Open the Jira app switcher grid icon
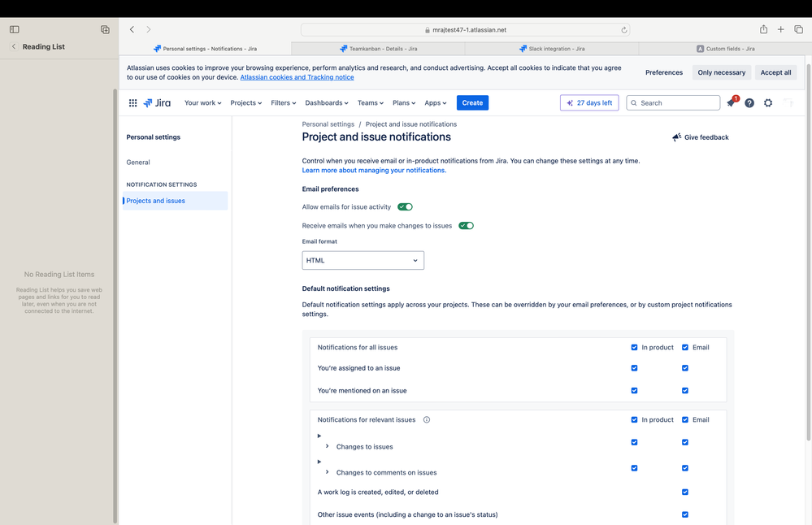 pyautogui.click(x=132, y=103)
